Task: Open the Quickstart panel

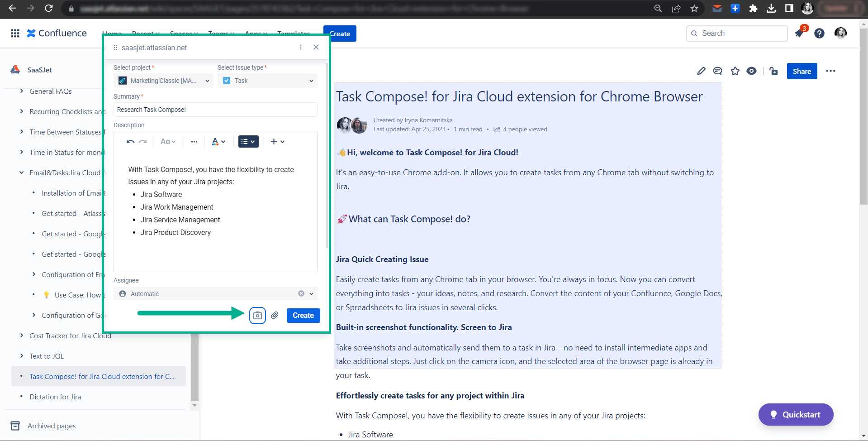Action: (795, 414)
